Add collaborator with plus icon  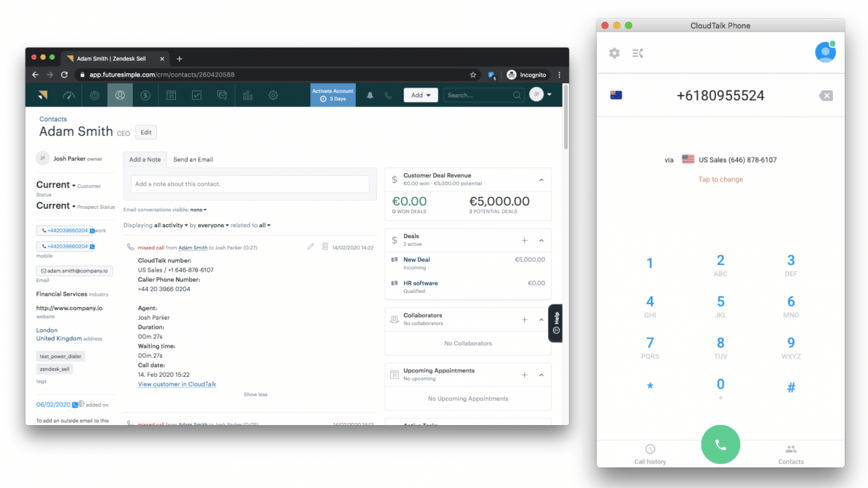[525, 320]
